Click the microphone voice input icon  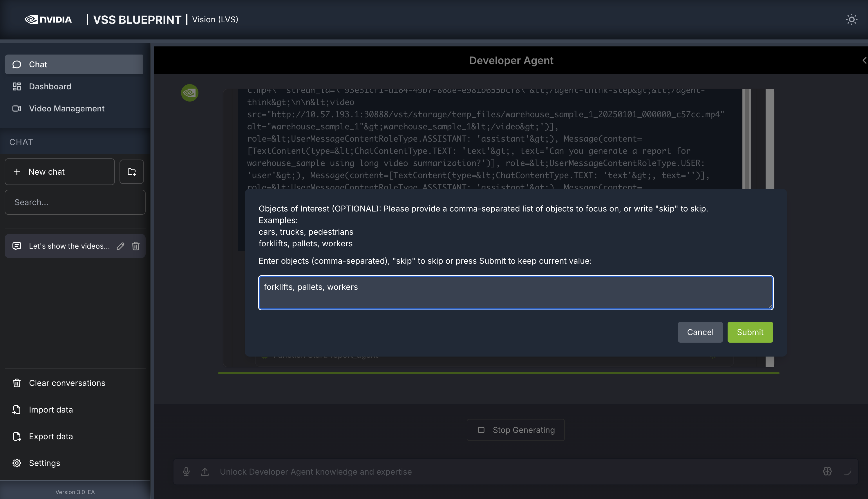186,471
